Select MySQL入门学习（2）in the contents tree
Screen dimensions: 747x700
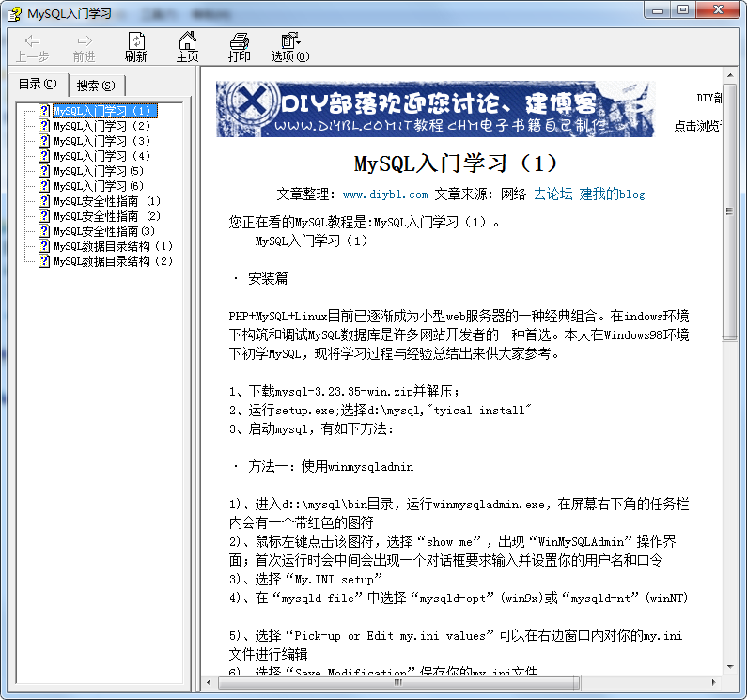(101, 126)
